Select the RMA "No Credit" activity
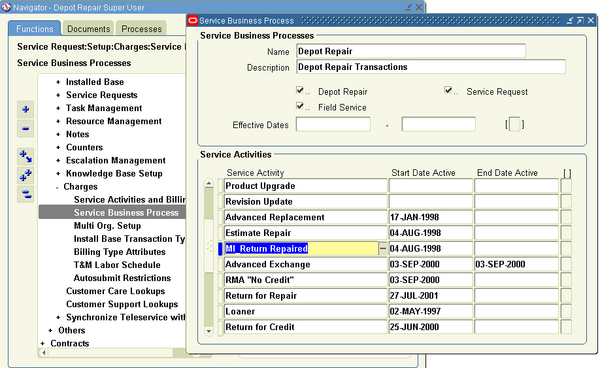Image resolution: width=600 pixels, height=368 pixels. pyautogui.click(x=305, y=280)
